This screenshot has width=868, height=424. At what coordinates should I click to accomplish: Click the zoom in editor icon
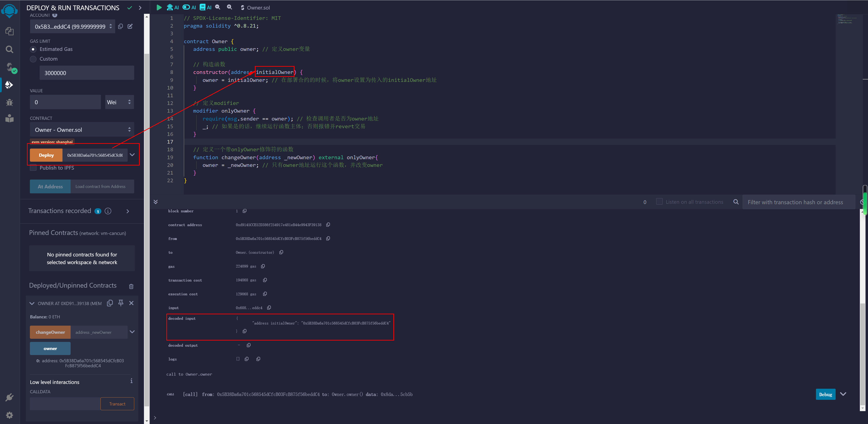click(x=230, y=7)
